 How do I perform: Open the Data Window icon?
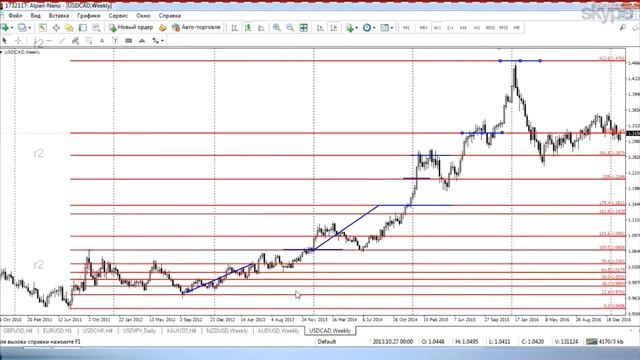(56, 28)
